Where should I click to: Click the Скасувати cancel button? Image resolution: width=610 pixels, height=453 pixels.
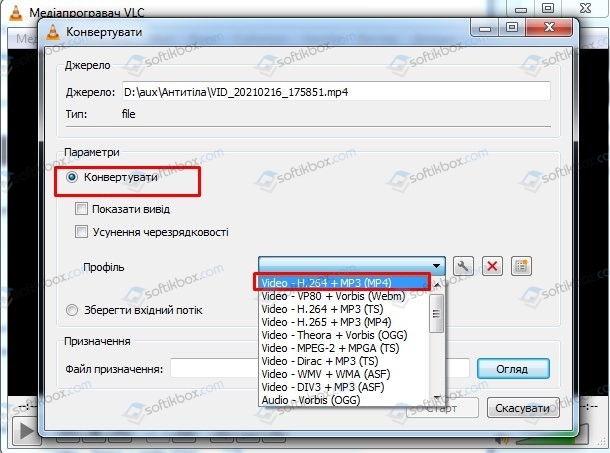(x=523, y=408)
